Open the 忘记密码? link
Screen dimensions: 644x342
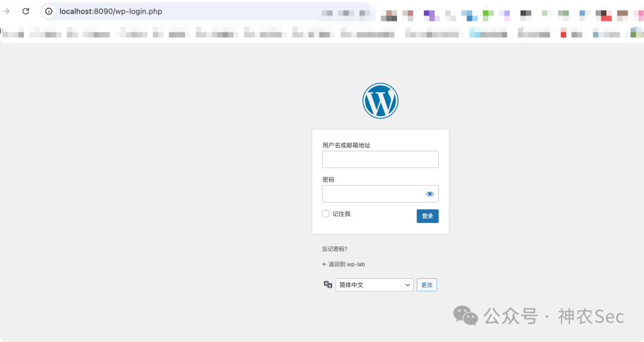[335, 249]
